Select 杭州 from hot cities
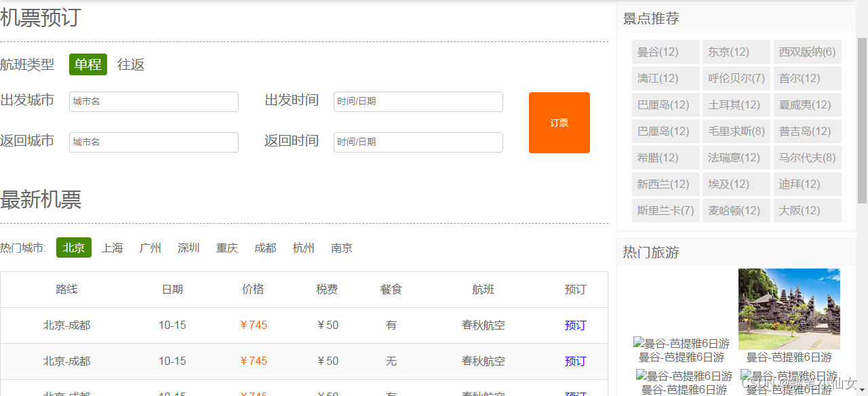Image resolution: width=868 pixels, height=396 pixels. point(303,248)
